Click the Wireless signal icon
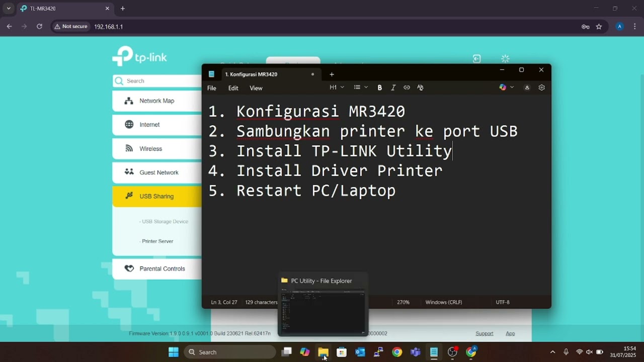The height and width of the screenshot is (362, 644). pyautogui.click(x=129, y=148)
